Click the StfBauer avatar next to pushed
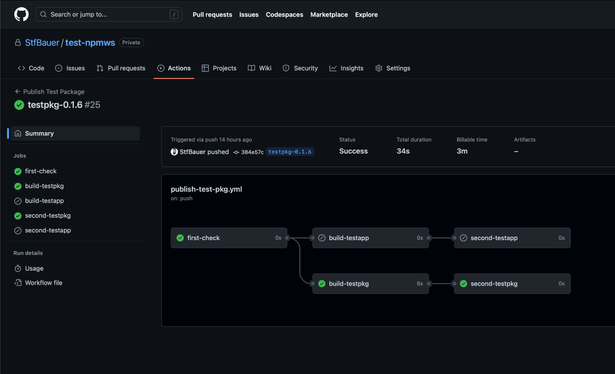615x374 pixels. [x=174, y=152]
